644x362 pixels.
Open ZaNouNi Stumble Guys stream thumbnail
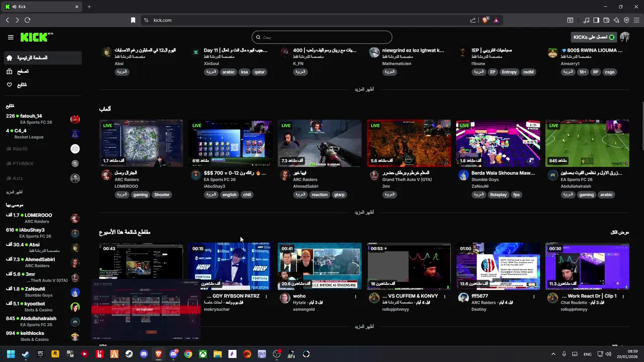tap(498, 143)
